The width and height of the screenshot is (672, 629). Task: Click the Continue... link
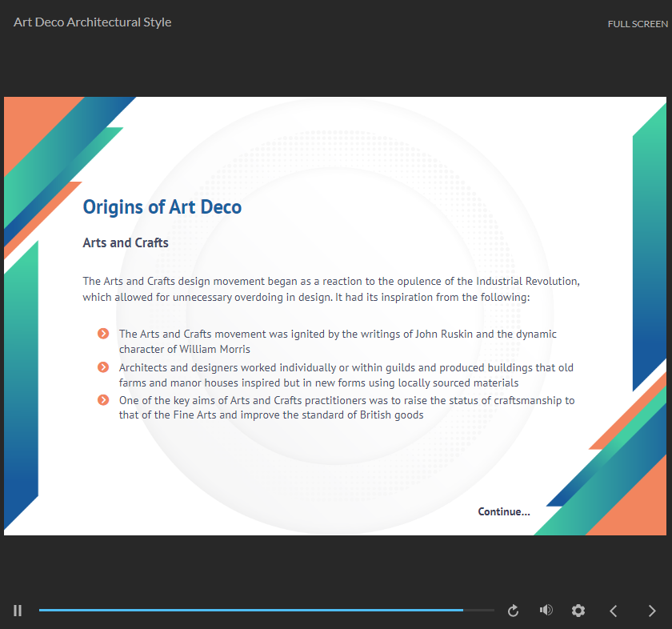point(503,511)
